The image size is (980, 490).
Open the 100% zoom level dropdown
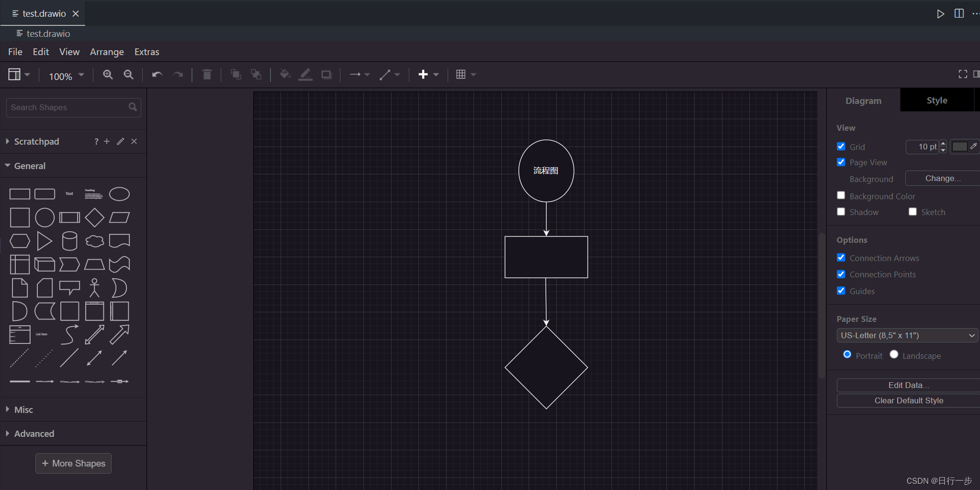coord(66,76)
